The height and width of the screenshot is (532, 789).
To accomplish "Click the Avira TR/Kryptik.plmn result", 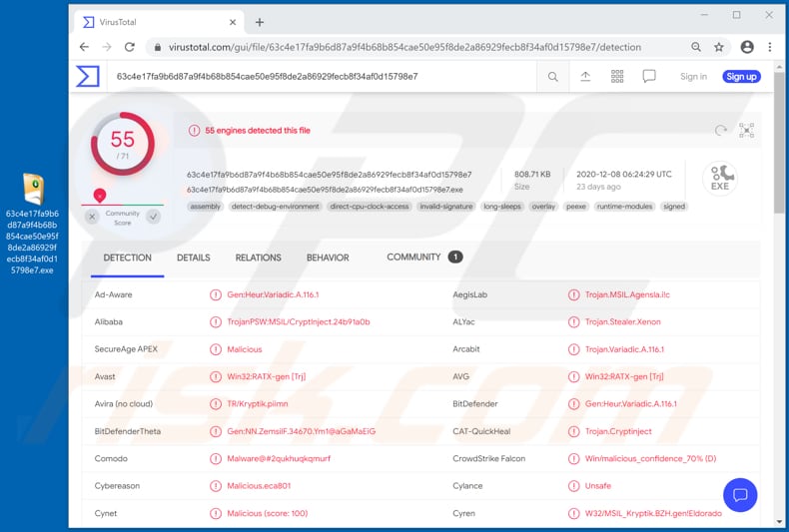I will (x=258, y=404).
